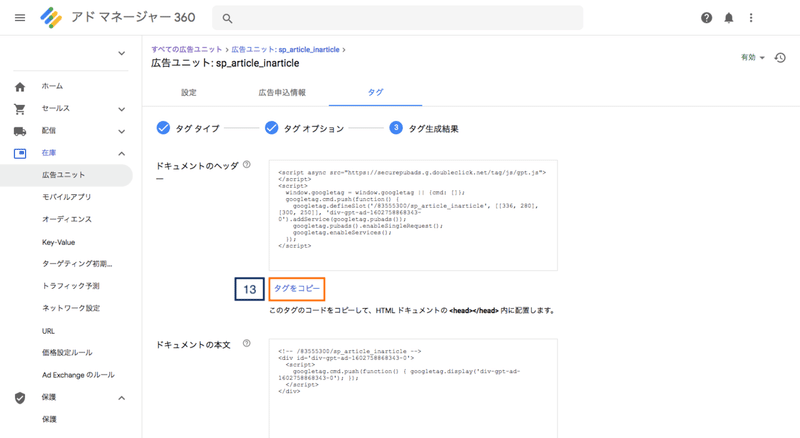Click the protection shield icon
The height and width of the screenshot is (438, 800).
pyautogui.click(x=20, y=398)
